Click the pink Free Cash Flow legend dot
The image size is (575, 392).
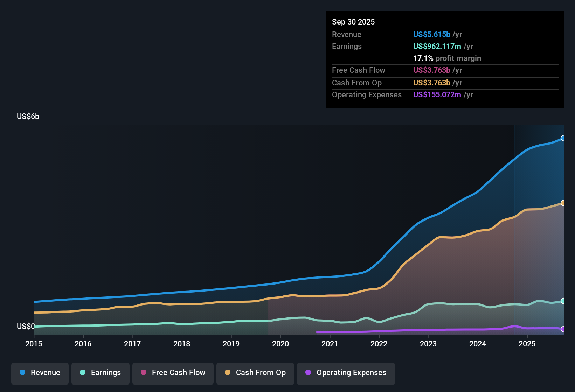click(144, 373)
